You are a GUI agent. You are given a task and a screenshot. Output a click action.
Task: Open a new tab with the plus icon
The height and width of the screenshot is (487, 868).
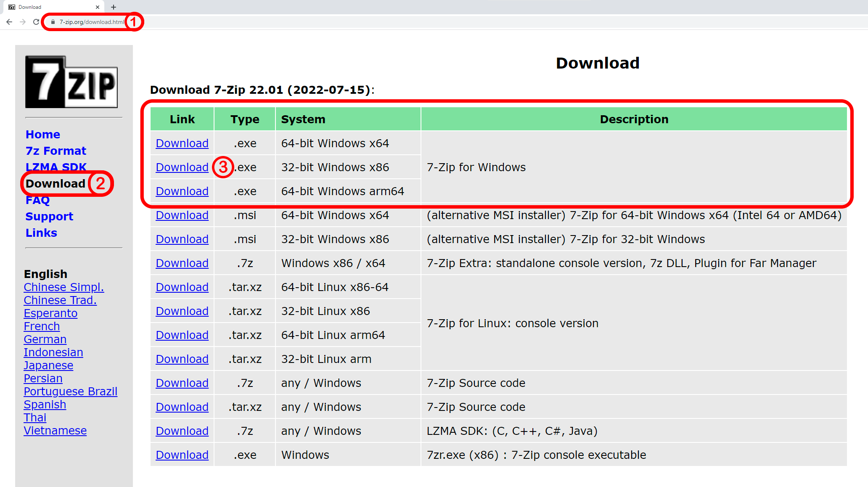tap(114, 7)
